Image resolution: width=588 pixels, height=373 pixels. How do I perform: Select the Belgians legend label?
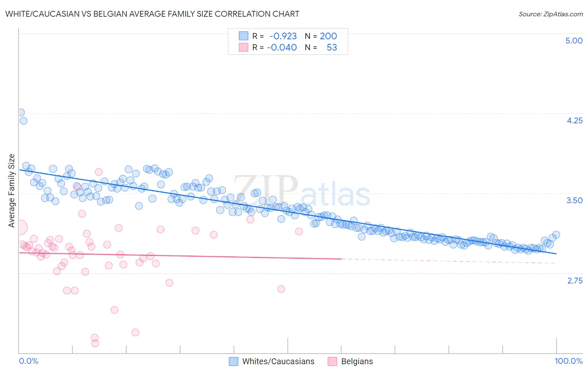click(357, 361)
